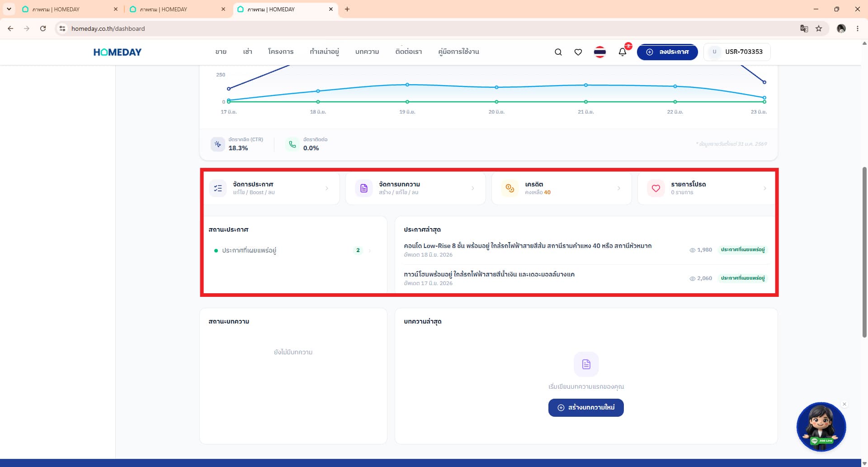
Task: Click the 19 มิ.ย. data point on chart
Action: (407, 85)
